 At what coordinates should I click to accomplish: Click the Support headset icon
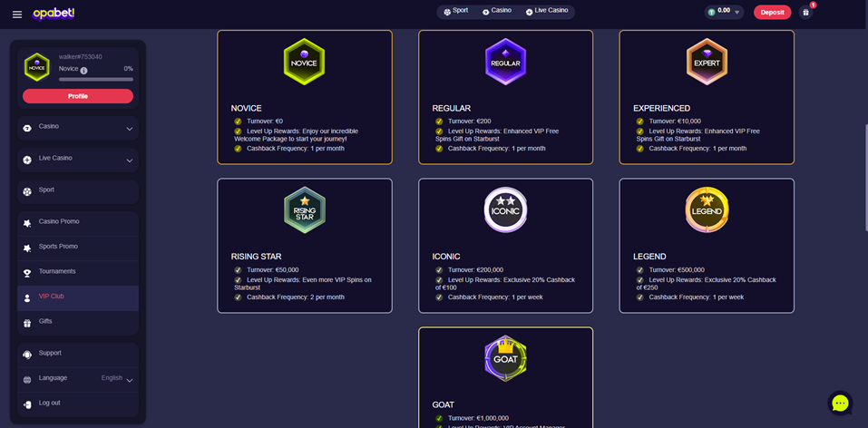point(27,355)
